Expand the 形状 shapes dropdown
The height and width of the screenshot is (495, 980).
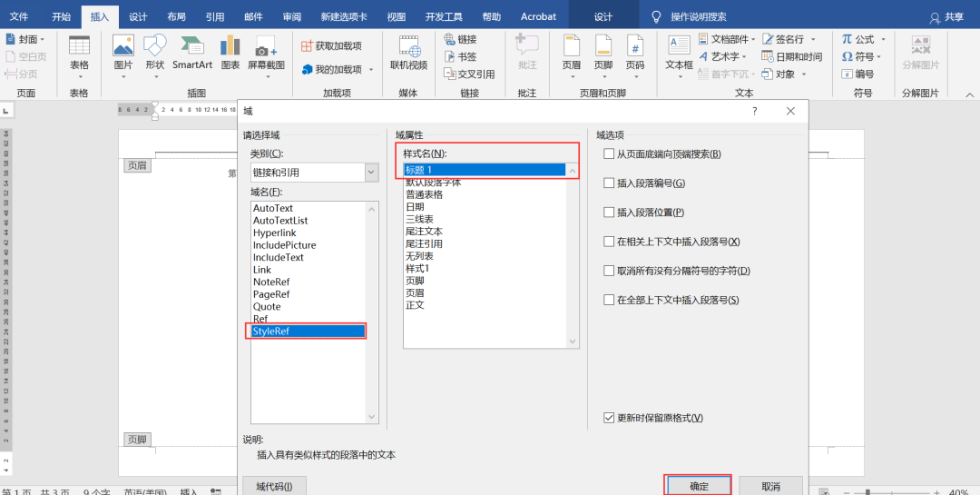coord(155,77)
